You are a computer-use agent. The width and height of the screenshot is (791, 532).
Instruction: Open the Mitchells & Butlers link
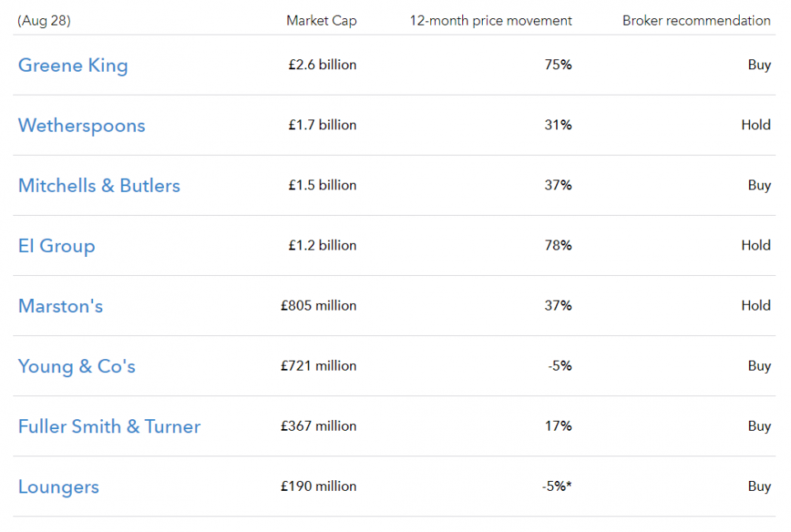[100, 185]
